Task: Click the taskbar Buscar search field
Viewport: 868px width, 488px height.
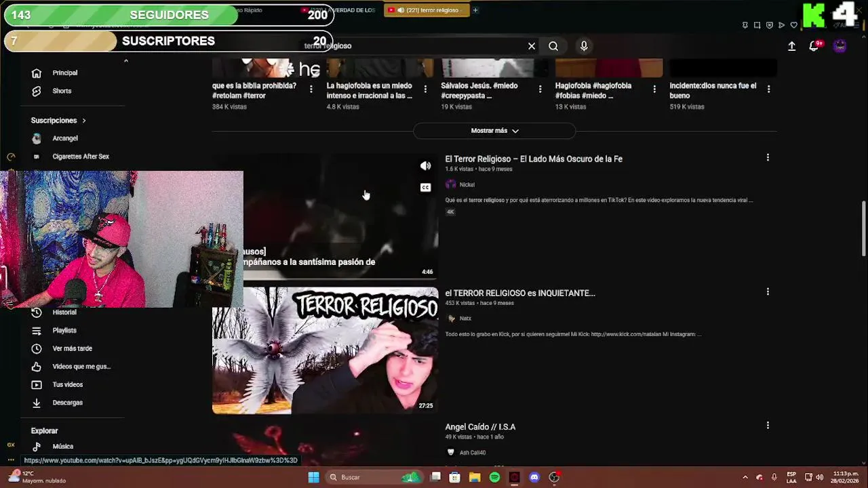Action: pyautogui.click(x=374, y=477)
